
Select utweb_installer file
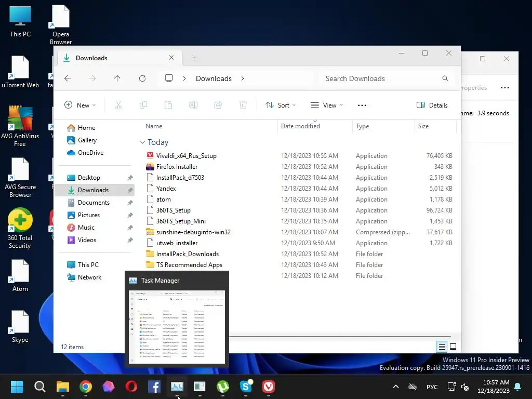coord(177,243)
